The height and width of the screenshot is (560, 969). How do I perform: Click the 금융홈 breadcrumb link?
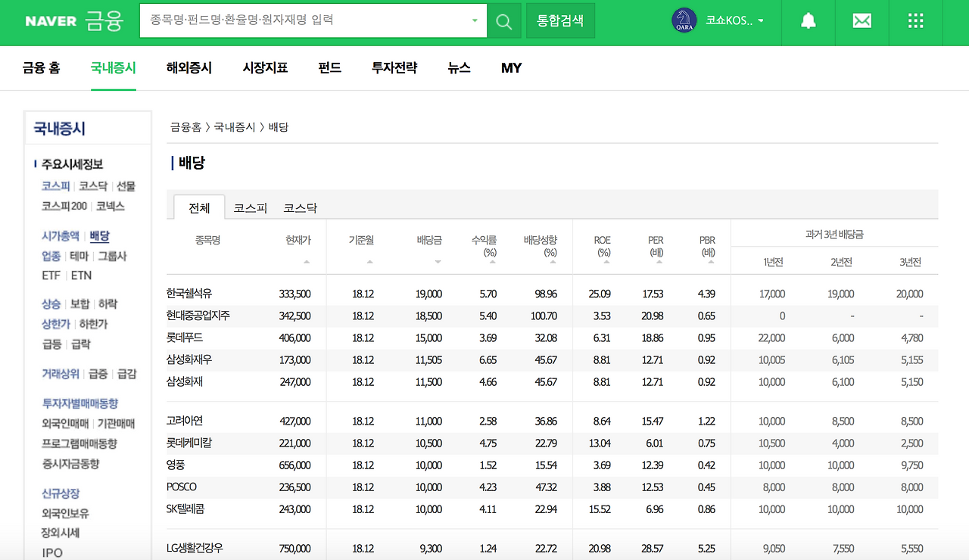pos(185,127)
